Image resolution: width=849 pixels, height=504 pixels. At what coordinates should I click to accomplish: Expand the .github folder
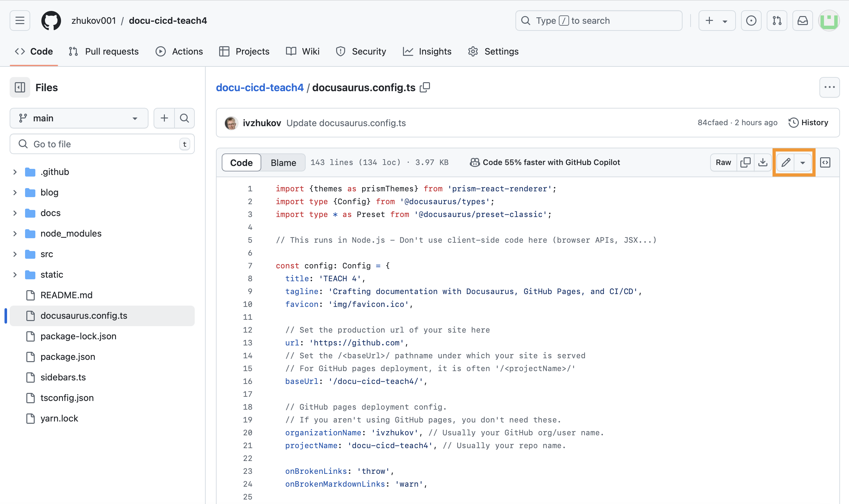[15, 172]
